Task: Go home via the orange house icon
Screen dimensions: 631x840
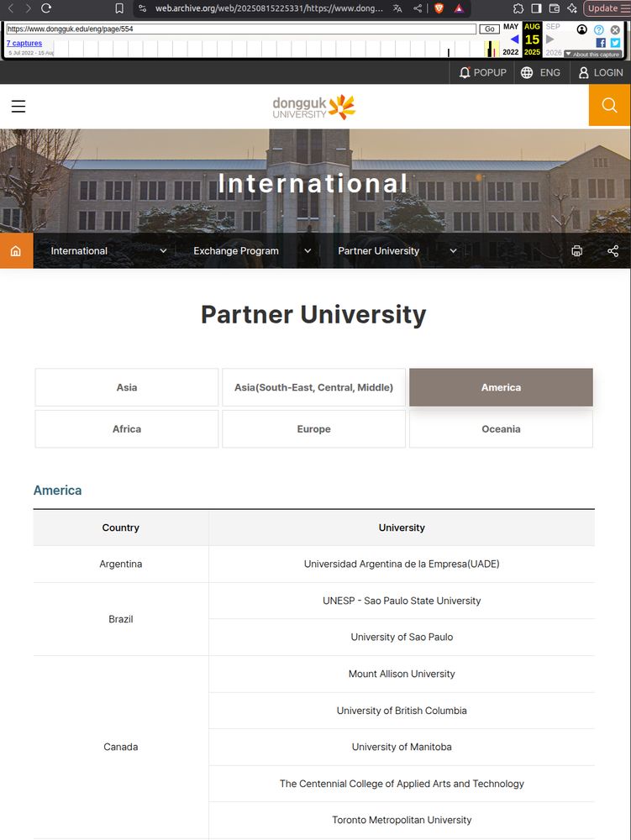Action: (x=16, y=250)
